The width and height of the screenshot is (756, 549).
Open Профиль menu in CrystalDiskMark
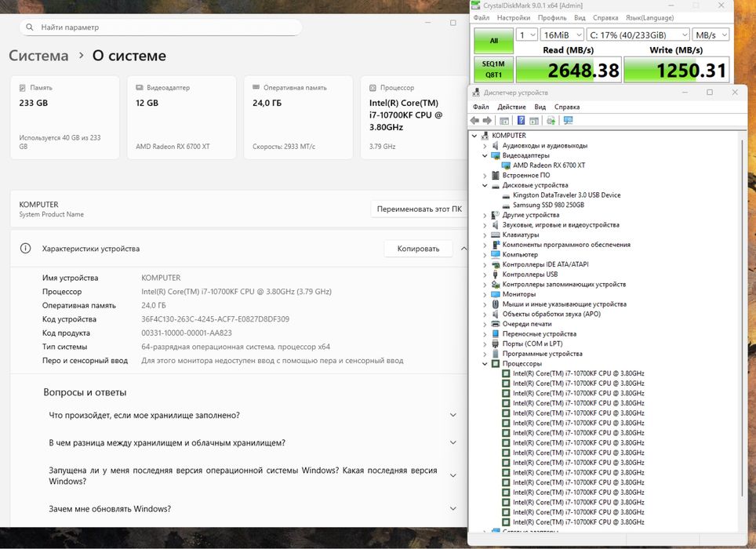pos(552,18)
